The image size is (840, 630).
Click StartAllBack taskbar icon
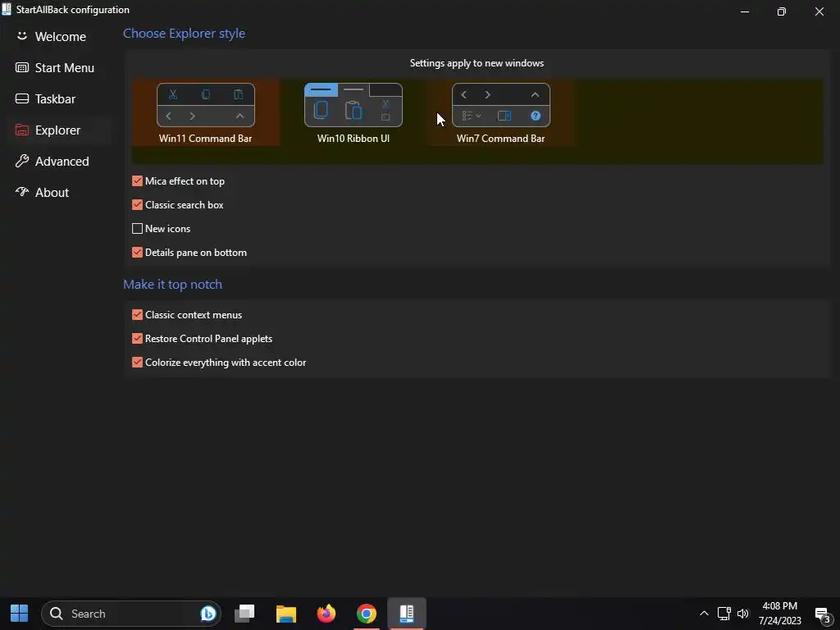[x=407, y=614]
